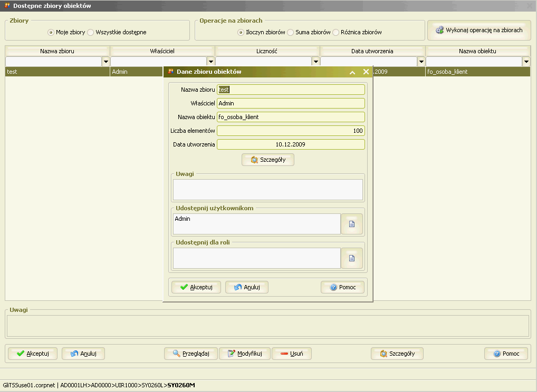Click the Właściciel field in the dialog
This screenshot has width=537, height=392.
click(291, 103)
